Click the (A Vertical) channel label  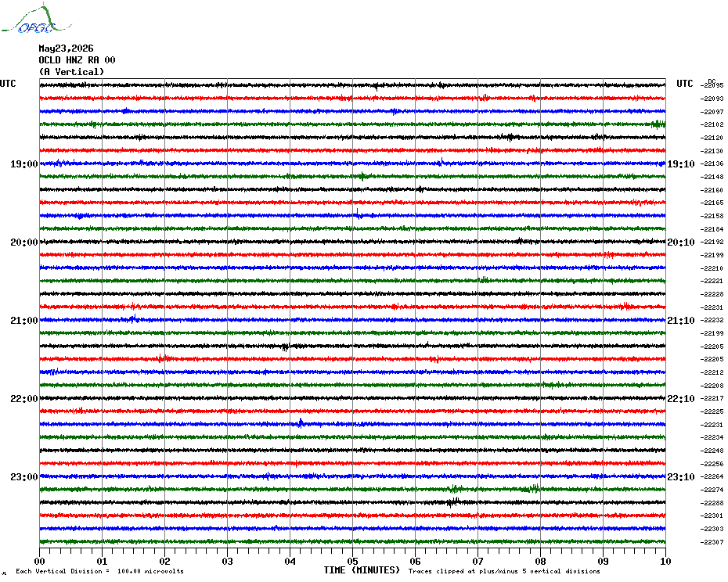point(71,71)
